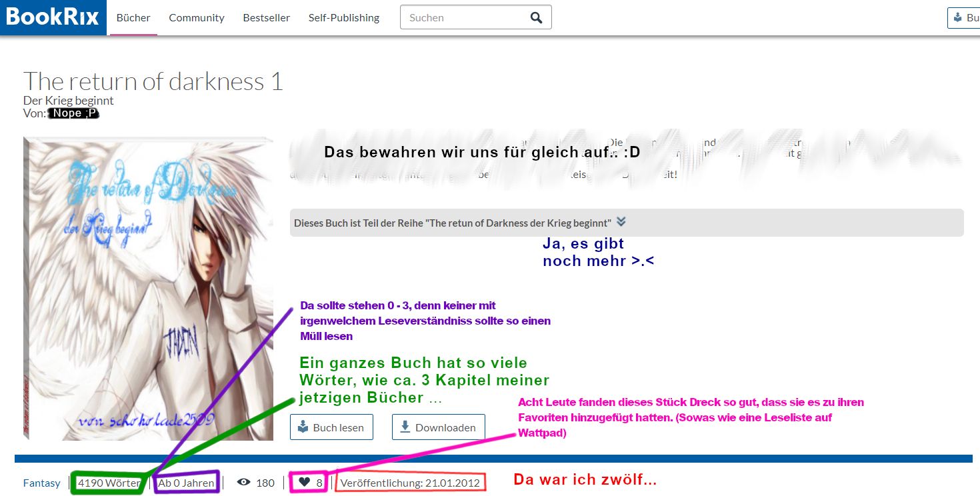Open the book cover thumbnail
980x496 pixels.
tap(148, 289)
